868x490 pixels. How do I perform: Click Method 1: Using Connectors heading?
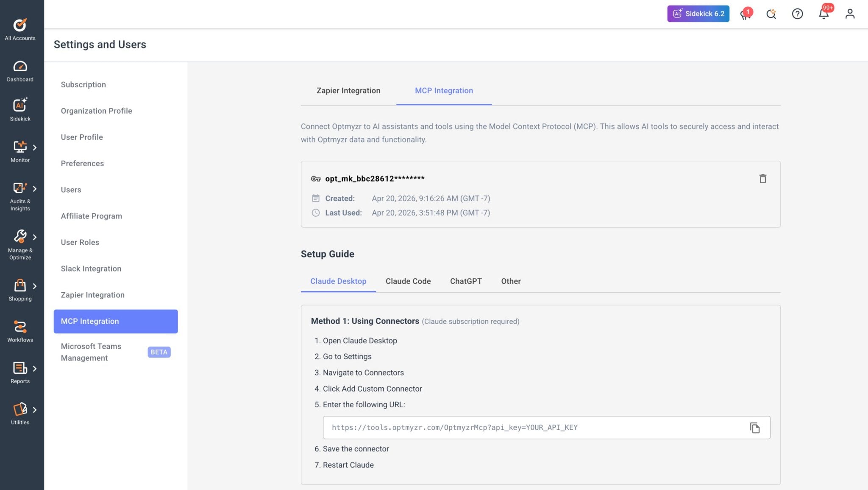[x=365, y=321]
